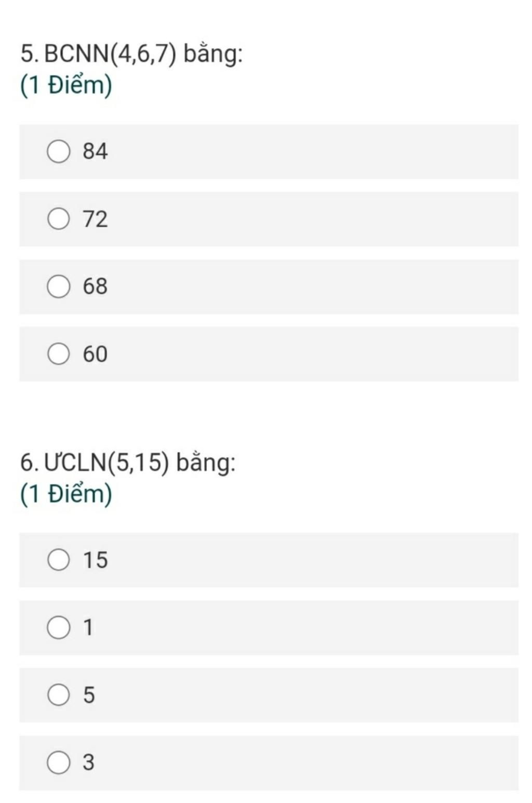This screenshot has width=532, height=803.
Task: Click the label text 68
Action: tap(95, 286)
